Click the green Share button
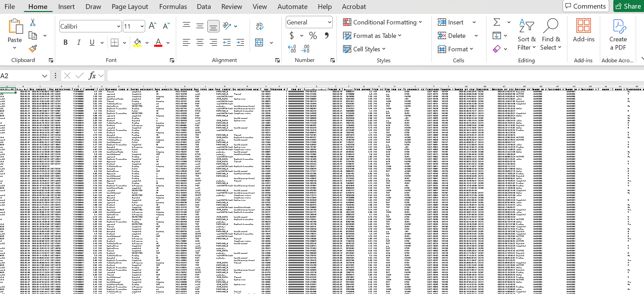 [x=628, y=6]
